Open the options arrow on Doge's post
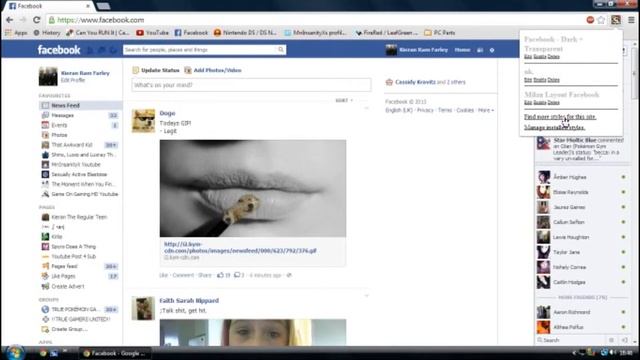The image size is (640, 360). click(x=366, y=108)
